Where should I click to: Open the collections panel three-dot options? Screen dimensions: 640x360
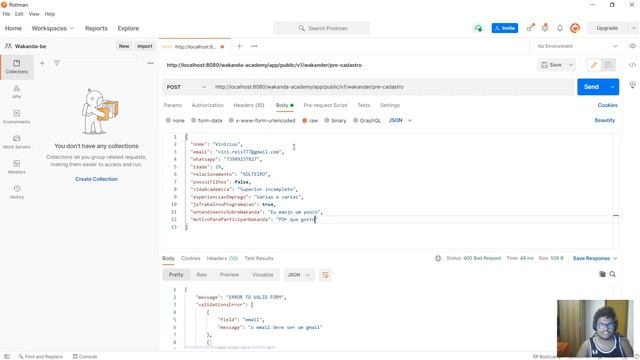[x=151, y=63]
